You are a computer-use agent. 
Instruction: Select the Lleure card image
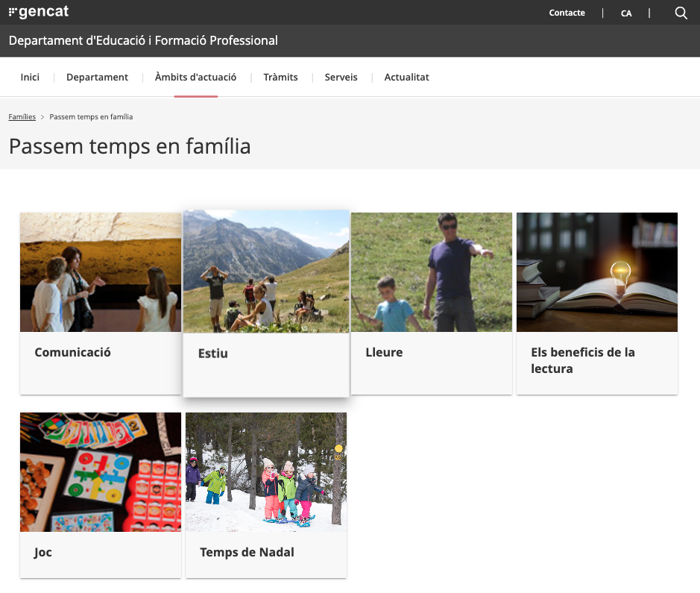431,272
